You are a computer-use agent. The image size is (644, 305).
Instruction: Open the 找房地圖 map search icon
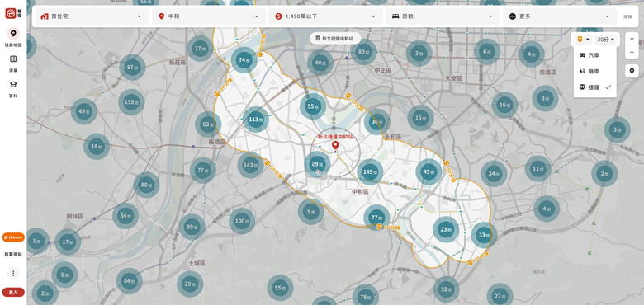point(13,33)
